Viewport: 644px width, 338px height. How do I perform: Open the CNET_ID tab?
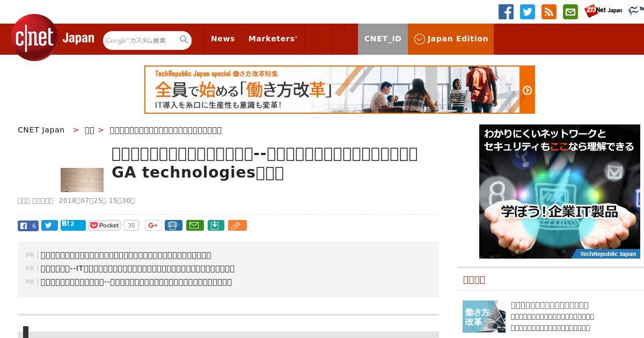383,39
